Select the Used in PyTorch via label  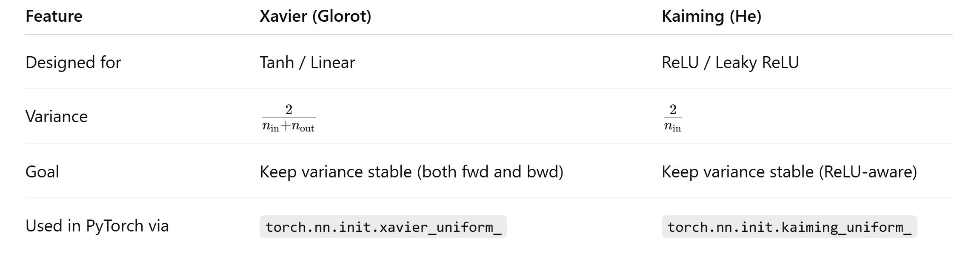pos(97,226)
